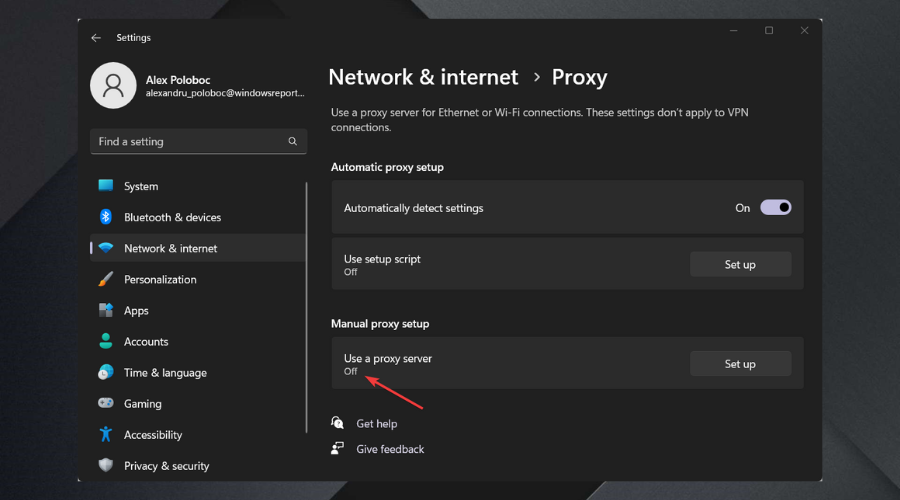Click the Accounts person icon
900x500 pixels.
[106, 341]
